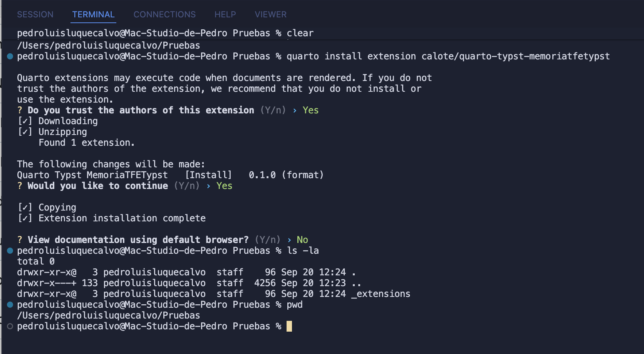Switch to the SESSION tab
Screen dimensions: 644x354
point(35,15)
